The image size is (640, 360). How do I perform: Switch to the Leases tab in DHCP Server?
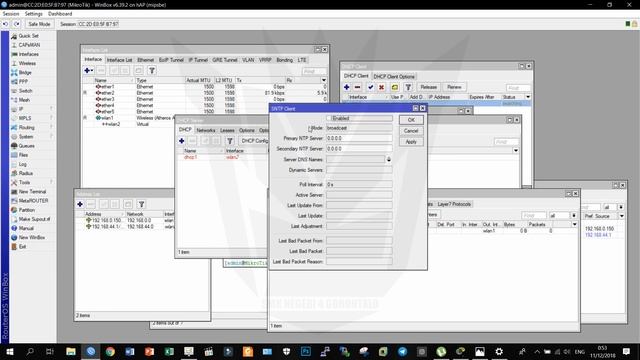pos(227,130)
